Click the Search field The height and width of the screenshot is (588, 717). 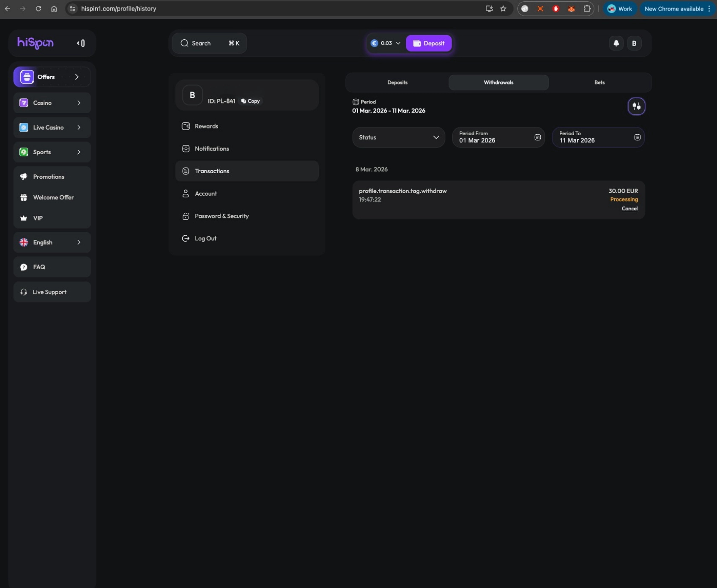point(209,43)
